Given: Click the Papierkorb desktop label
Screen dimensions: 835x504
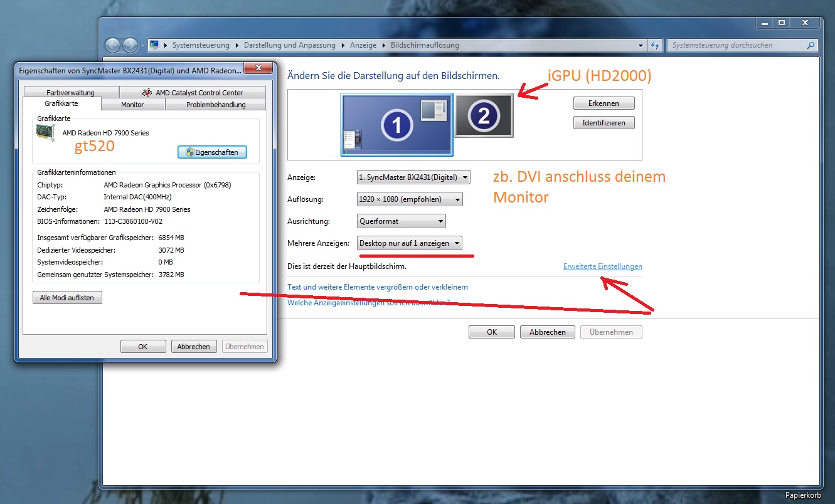Looking at the screenshot, I should (803, 495).
